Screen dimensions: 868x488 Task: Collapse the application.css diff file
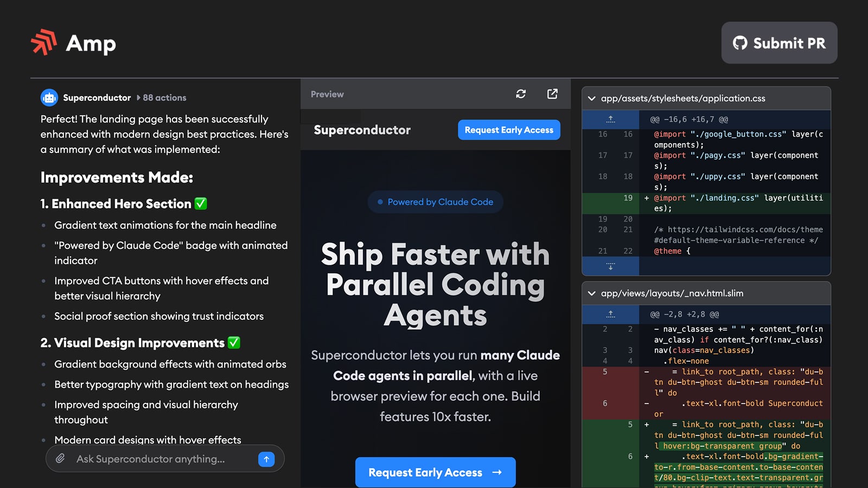click(x=591, y=99)
